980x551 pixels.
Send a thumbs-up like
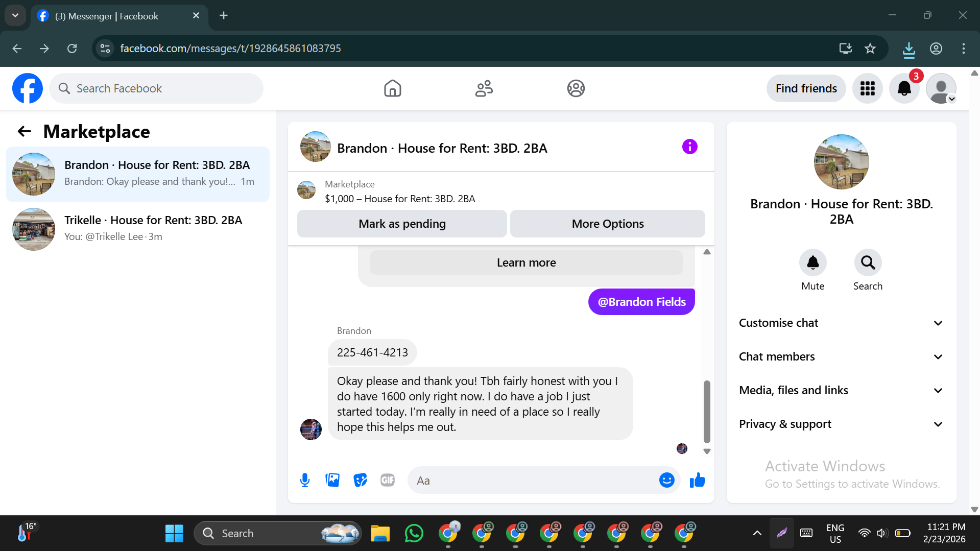(697, 480)
